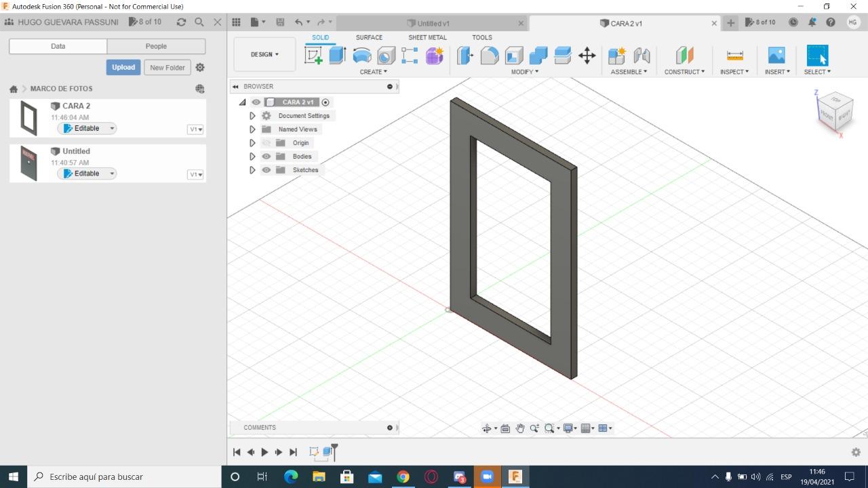This screenshot has width=868, height=488.
Task: Open the Job Status clock icon
Action: click(793, 22)
